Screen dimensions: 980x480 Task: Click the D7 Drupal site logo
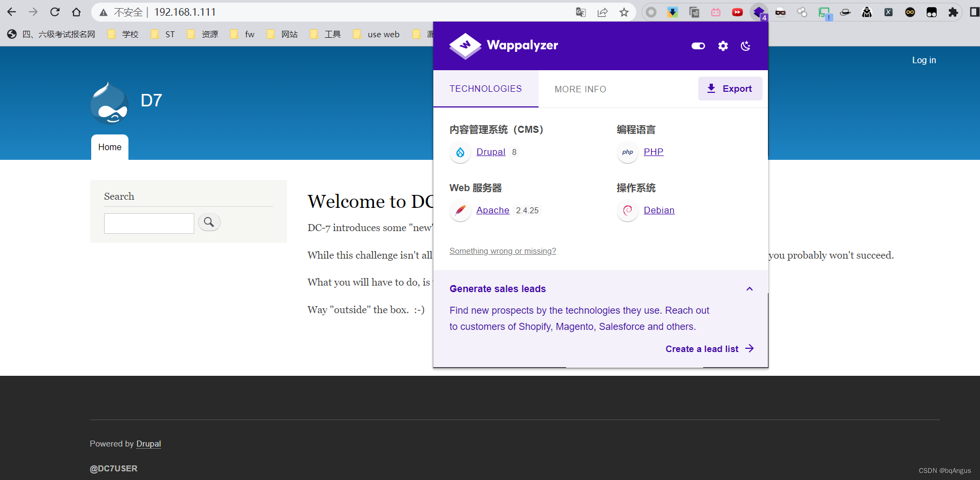[x=110, y=103]
